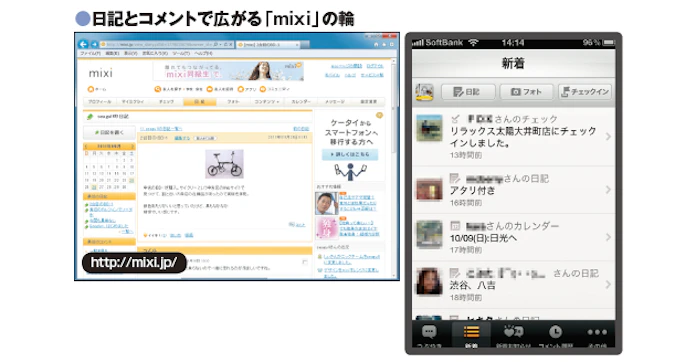
Task: Tap the フォト filter button in phone app
Action: click(526, 92)
